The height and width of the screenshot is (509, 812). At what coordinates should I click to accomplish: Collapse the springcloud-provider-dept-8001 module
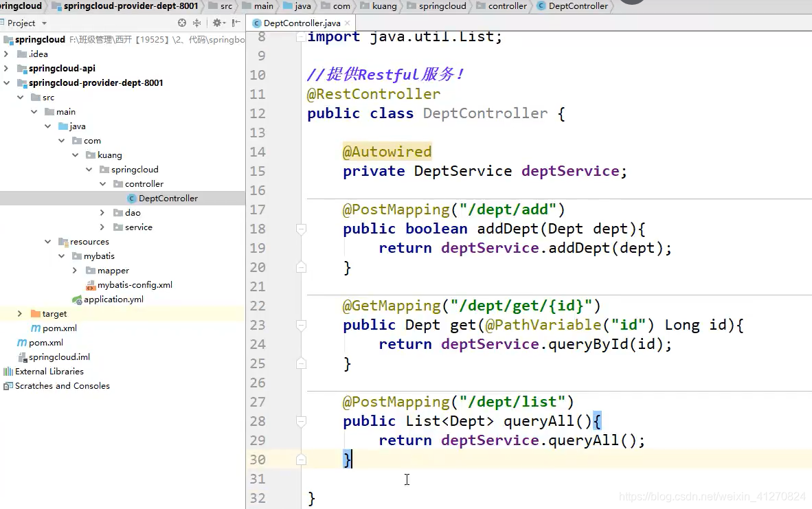(x=6, y=83)
